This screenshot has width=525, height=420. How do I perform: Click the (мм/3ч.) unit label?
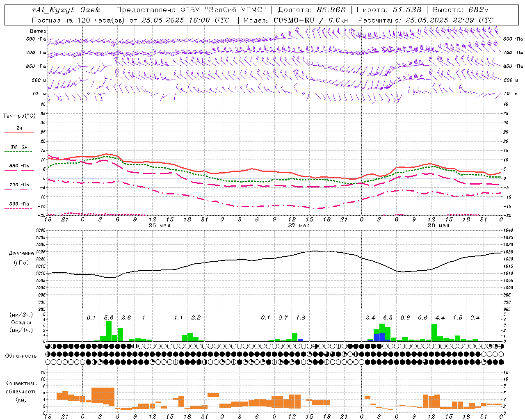point(21,315)
